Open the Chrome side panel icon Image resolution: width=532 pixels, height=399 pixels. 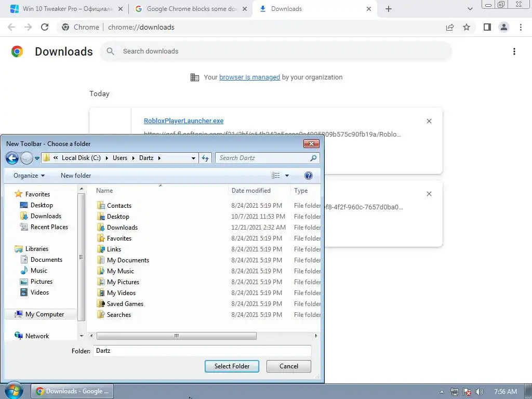487,27
